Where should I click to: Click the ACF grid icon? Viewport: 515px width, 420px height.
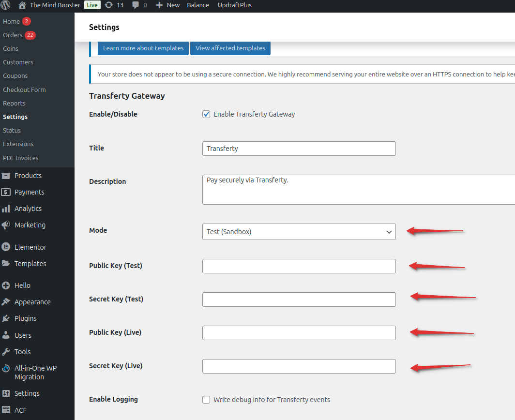pos(6,410)
